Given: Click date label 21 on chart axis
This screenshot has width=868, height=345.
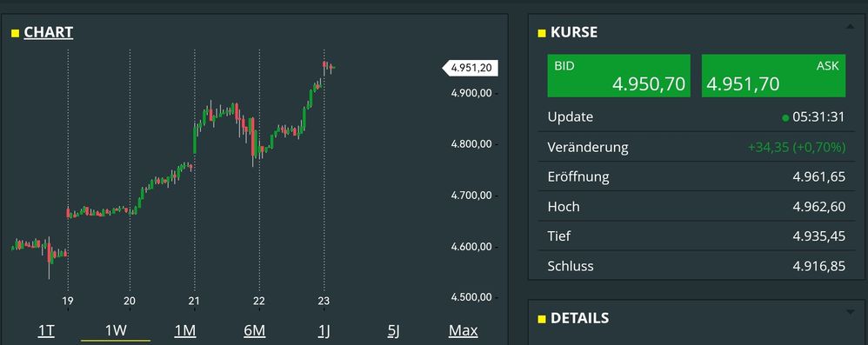Looking at the screenshot, I should coord(194,302).
